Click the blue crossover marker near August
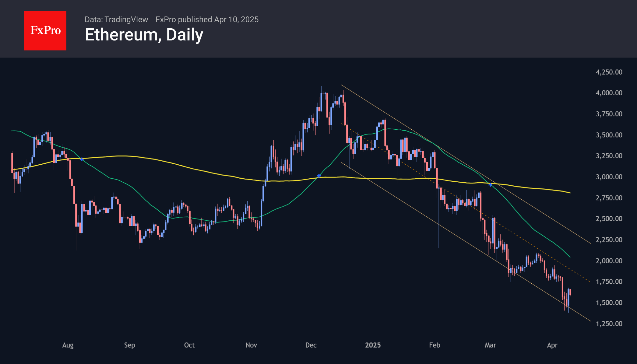Viewport: 637px width, 364px height. 82,159
